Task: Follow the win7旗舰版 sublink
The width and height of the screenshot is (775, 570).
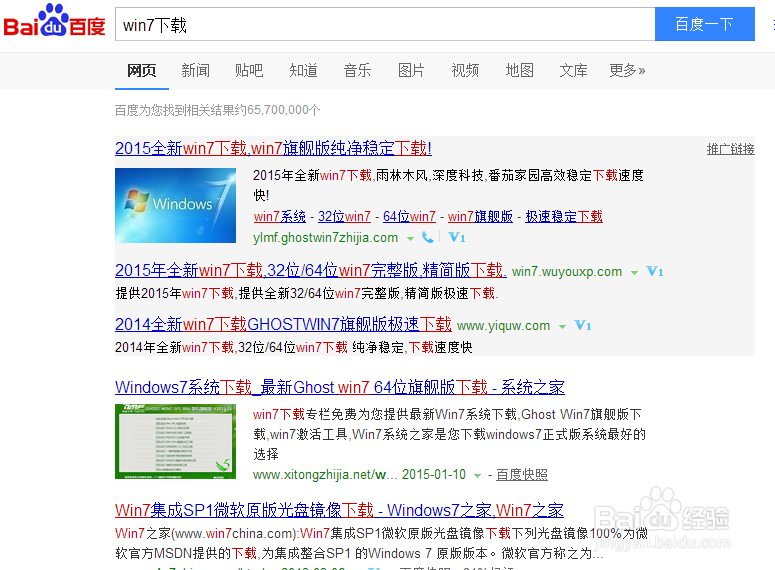Action: click(480, 217)
